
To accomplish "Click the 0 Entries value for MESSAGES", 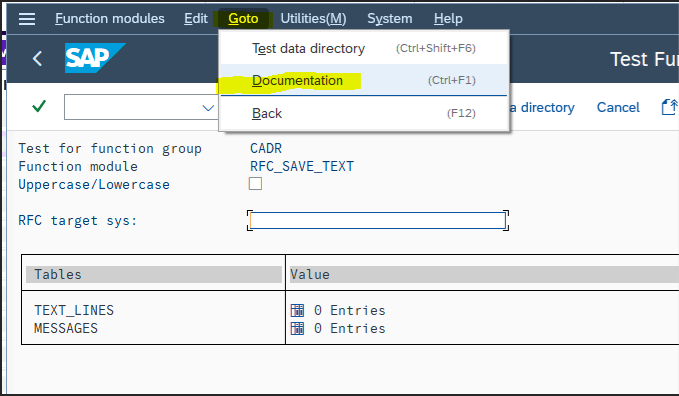I will coord(349,328).
